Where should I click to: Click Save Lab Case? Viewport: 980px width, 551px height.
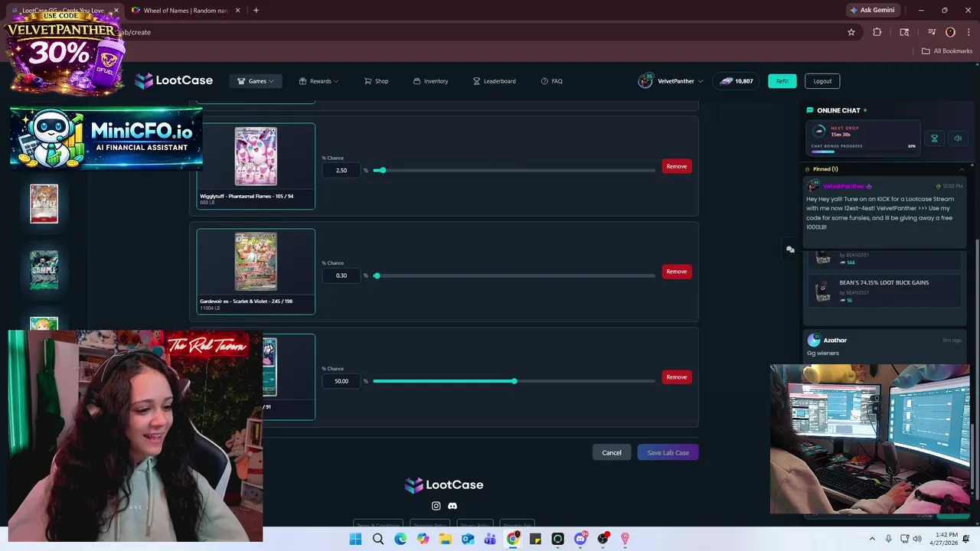click(x=668, y=452)
